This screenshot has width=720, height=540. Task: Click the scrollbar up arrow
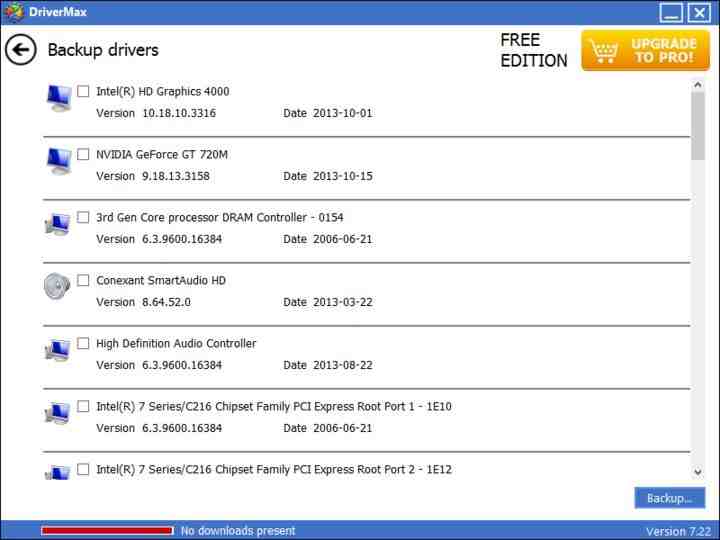698,85
